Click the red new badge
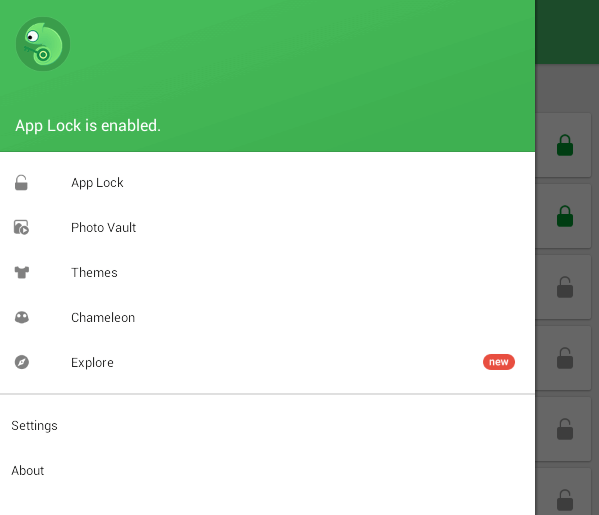The width and height of the screenshot is (599, 515). tap(499, 362)
